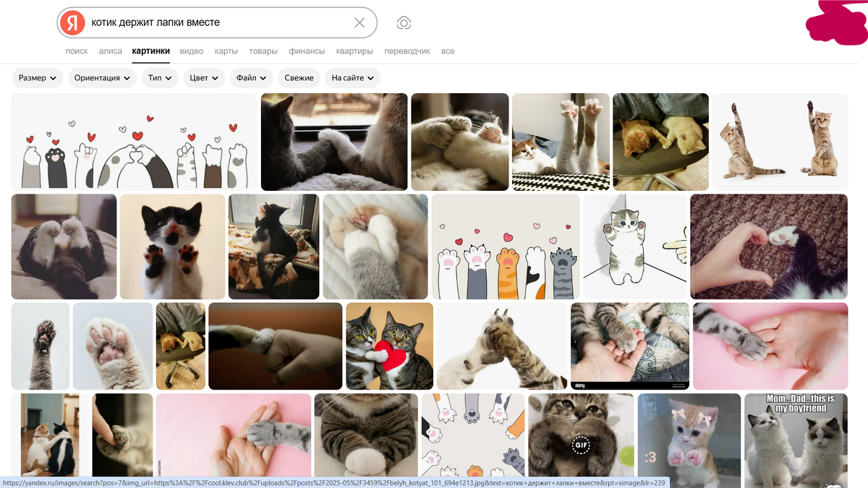Switch to the 'товары' tab

click(x=263, y=51)
